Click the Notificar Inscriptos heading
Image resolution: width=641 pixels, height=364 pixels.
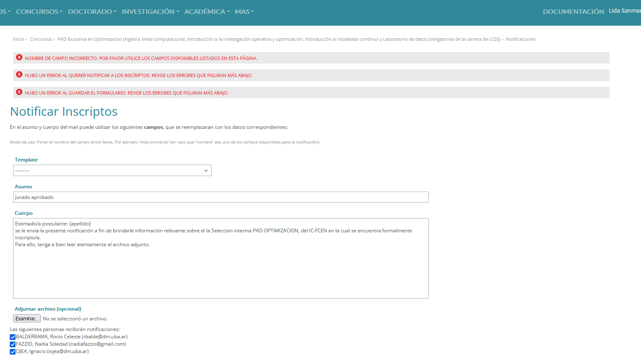click(64, 112)
